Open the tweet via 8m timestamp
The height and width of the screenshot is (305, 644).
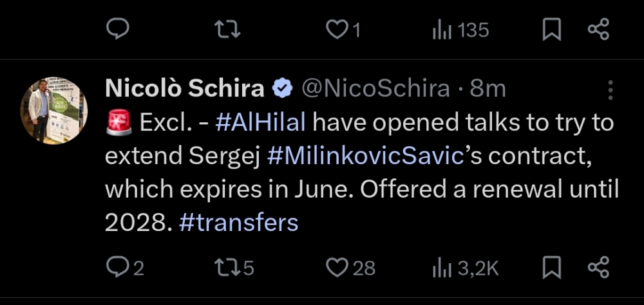pyautogui.click(x=488, y=89)
